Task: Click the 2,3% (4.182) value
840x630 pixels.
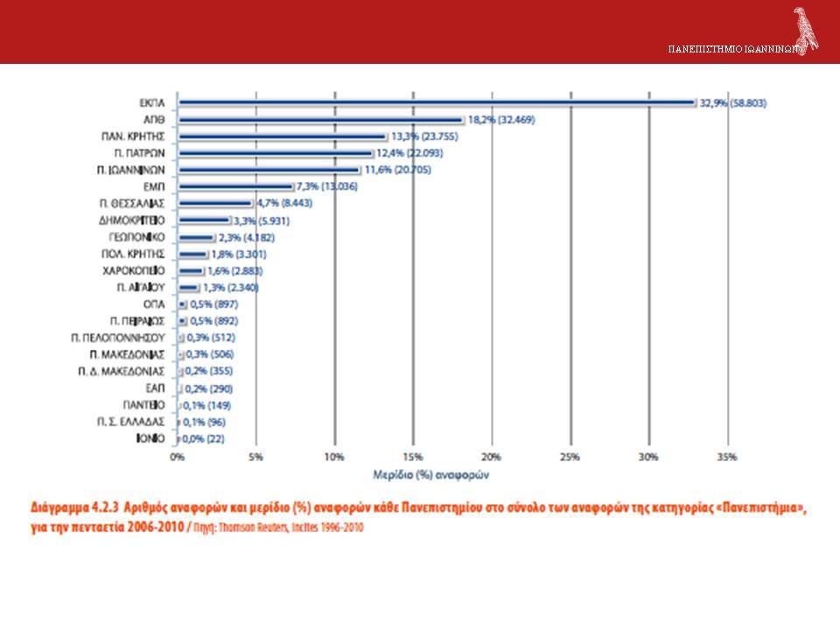Action: click(x=247, y=237)
